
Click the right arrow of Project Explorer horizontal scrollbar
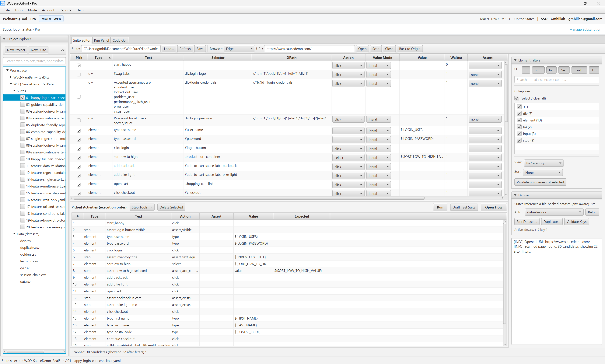64,351
